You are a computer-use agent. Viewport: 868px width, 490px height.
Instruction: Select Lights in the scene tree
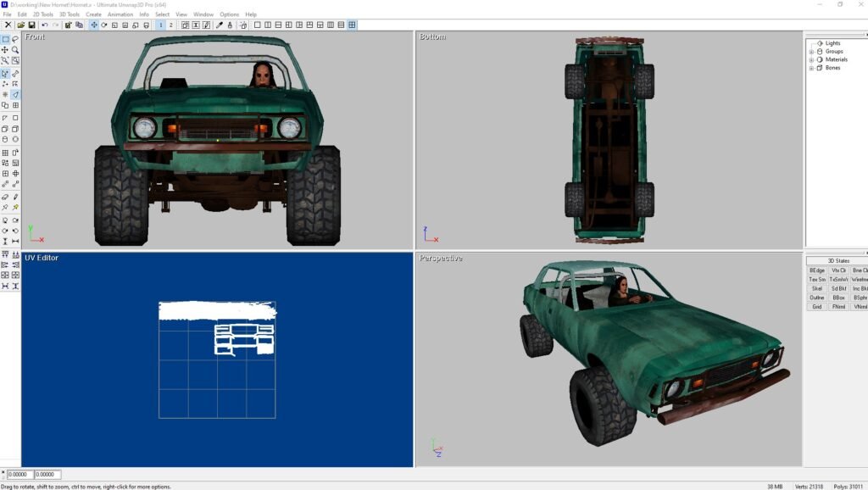point(832,43)
